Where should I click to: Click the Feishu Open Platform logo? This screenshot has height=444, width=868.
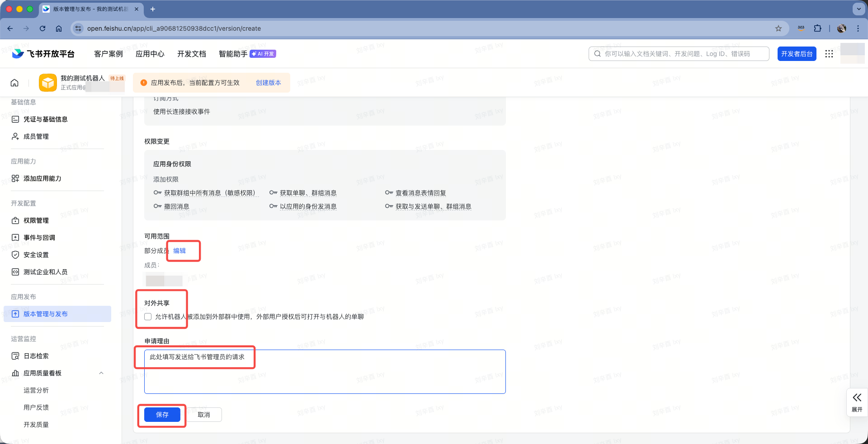pyautogui.click(x=43, y=54)
